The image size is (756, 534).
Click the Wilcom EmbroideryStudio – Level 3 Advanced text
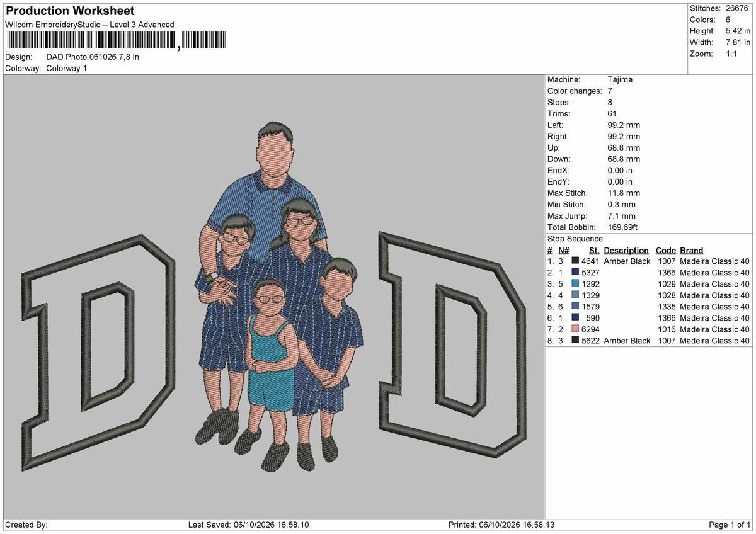[89, 25]
